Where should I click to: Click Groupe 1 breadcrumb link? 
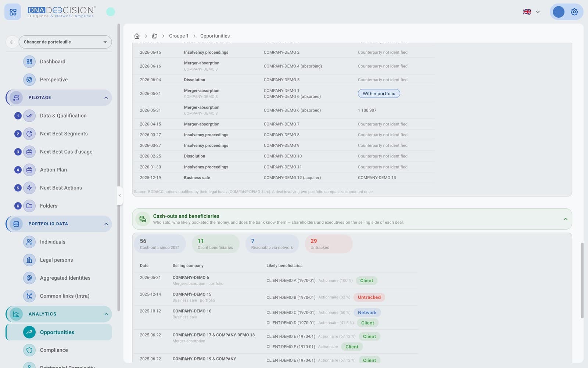179,36
